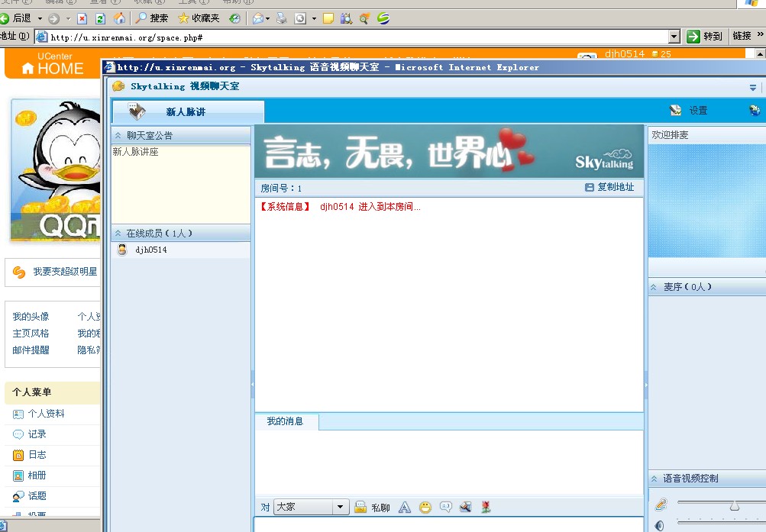Screen dimensions: 766x532
Task: Collapse the 在线成员 members panel
Action: coord(118,234)
